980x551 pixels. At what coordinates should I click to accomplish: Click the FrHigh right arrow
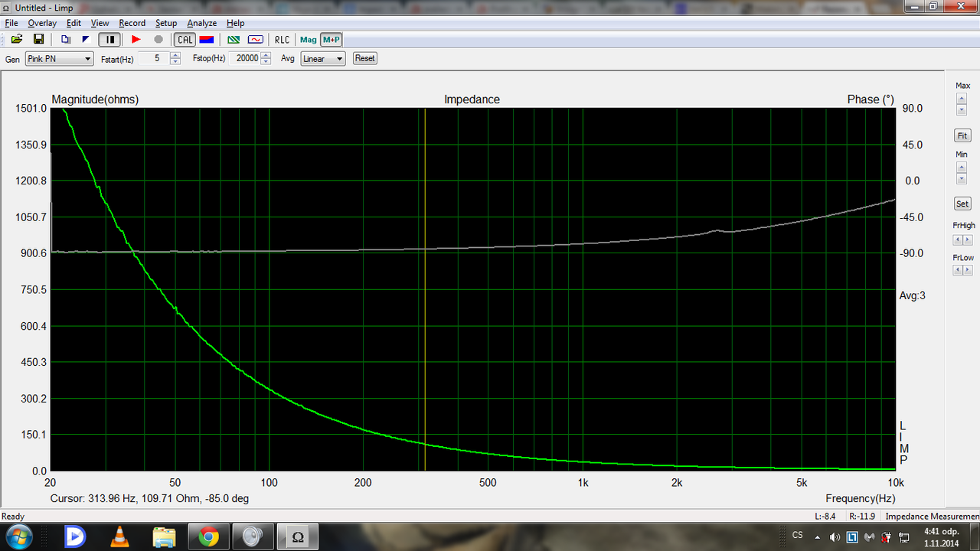click(968, 239)
